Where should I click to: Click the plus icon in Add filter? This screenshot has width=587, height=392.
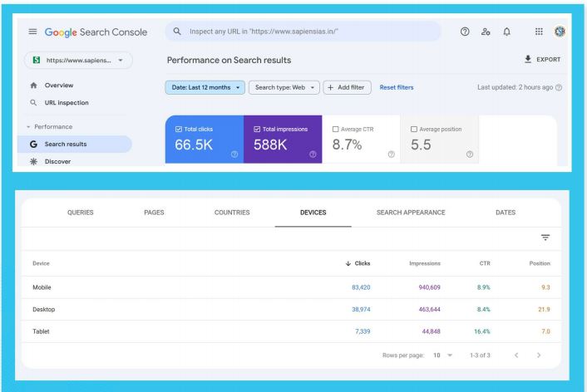pyautogui.click(x=330, y=87)
